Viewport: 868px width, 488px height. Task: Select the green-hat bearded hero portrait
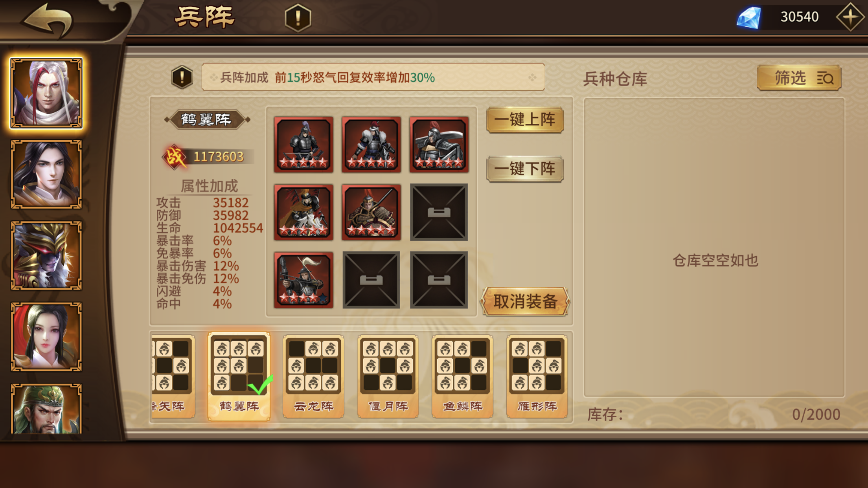(x=46, y=409)
